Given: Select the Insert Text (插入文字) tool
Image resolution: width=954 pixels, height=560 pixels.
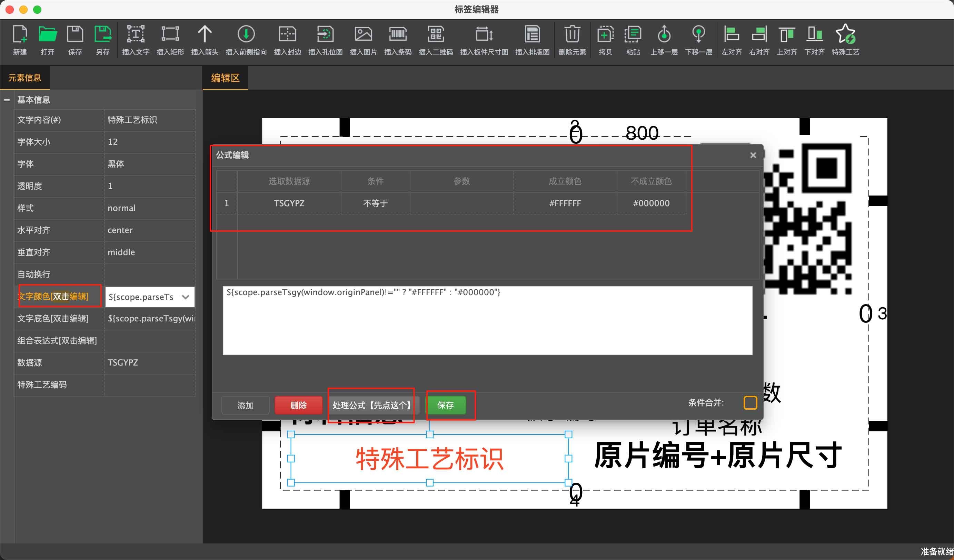Looking at the screenshot, I should pos(136,35).
